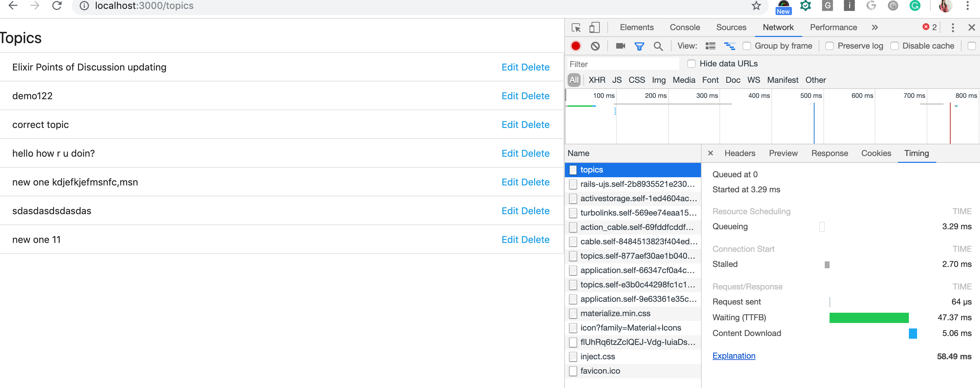Stop recording the network log

[575, 46]
